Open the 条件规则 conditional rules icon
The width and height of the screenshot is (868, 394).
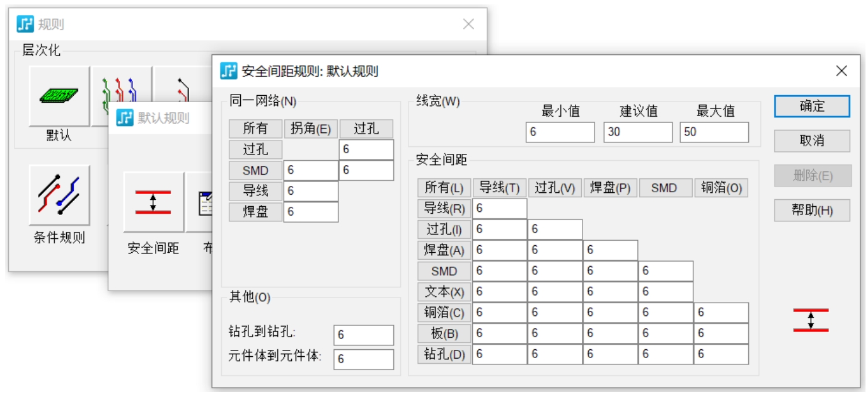tap(59, 195)
